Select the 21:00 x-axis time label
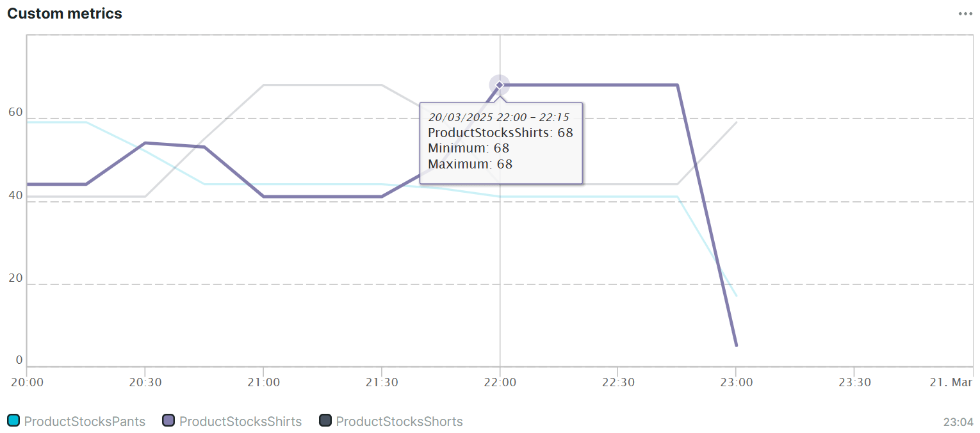This screenshot has height=433, width=980. (263, 382)
